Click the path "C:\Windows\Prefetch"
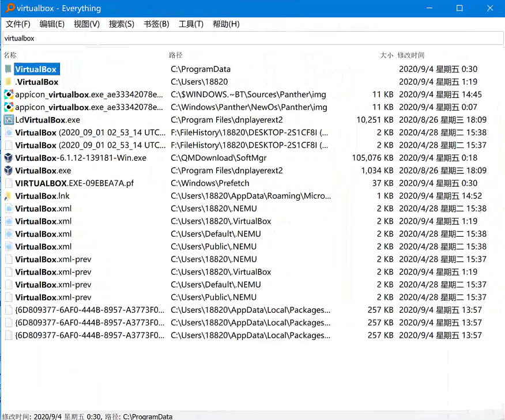This screenshot has height=420, width=505. 210,183
